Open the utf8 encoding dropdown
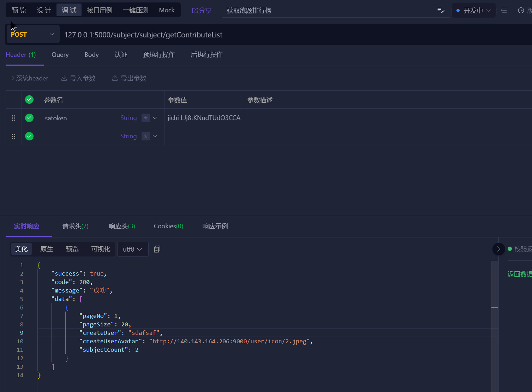The image size is (532, 392). click(132, 249)
